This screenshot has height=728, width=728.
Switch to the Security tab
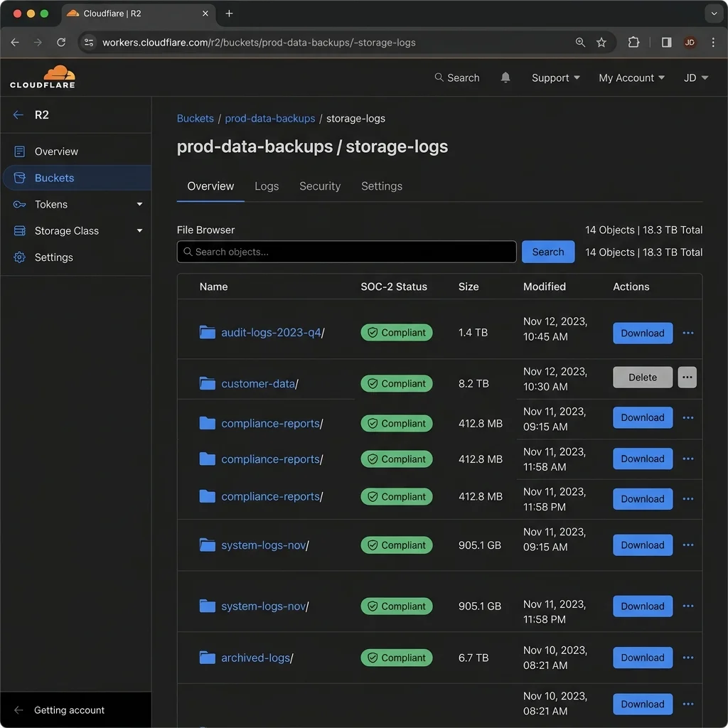click(320, 186)
